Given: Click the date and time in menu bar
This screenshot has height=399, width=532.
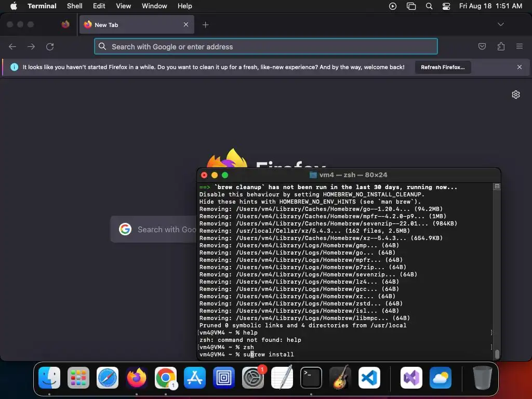Looking at the screenshot, I should tap(490, 6).
